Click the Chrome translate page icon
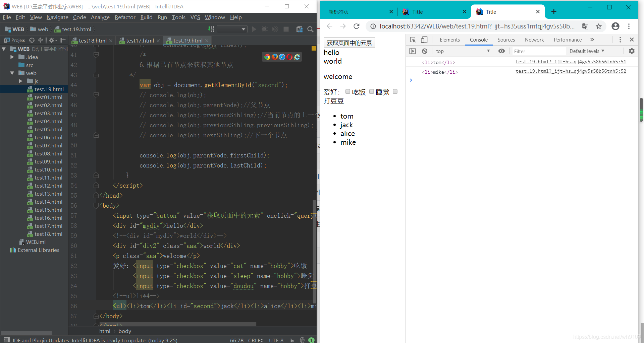644x343 pixels. [585, 26]
